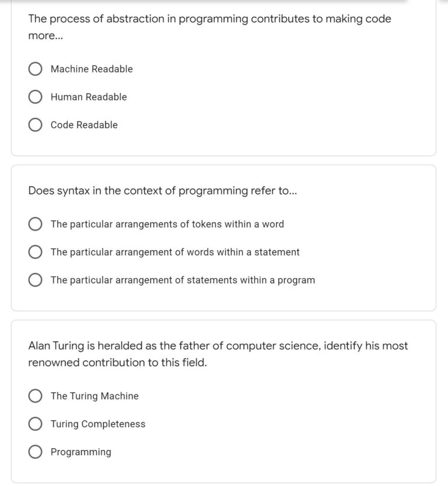Choose the Programming radio button

35,452
